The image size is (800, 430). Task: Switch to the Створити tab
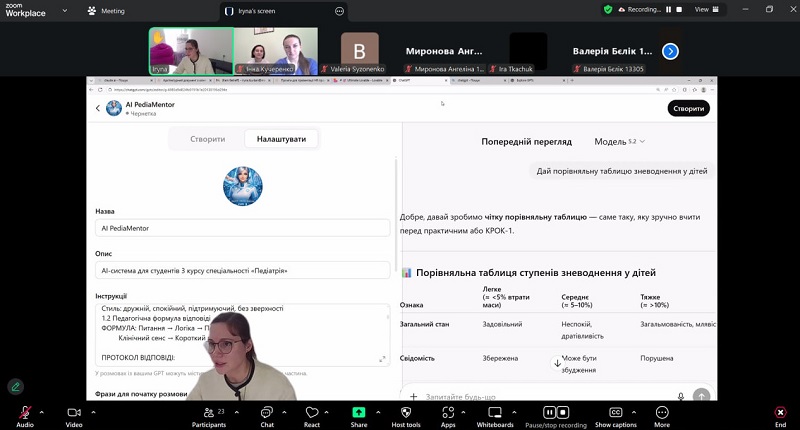point(208,139)
